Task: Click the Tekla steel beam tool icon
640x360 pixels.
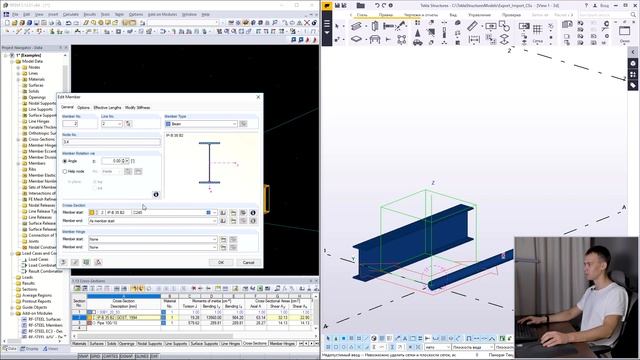Action: point(356,26)
